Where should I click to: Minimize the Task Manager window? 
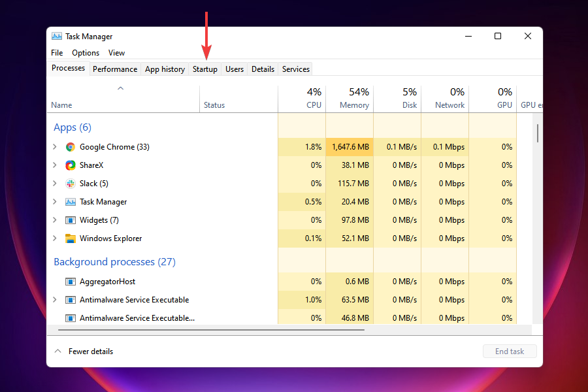[x=468, y=36]
